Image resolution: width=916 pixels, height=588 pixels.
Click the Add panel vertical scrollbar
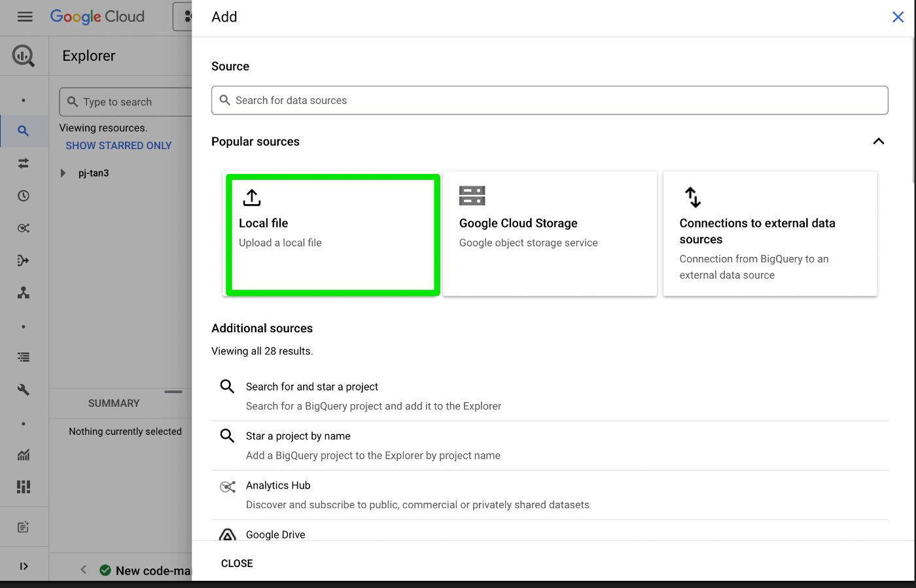click(913, 111)
